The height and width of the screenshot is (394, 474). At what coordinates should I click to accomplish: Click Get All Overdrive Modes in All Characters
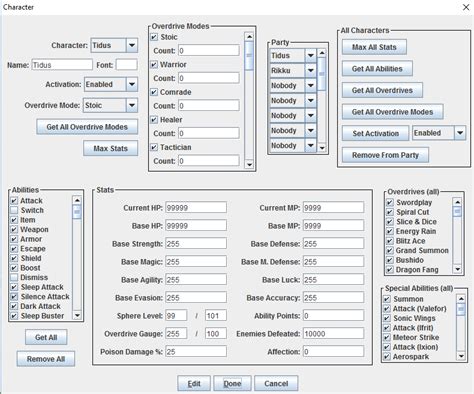[x=392, y=112]
